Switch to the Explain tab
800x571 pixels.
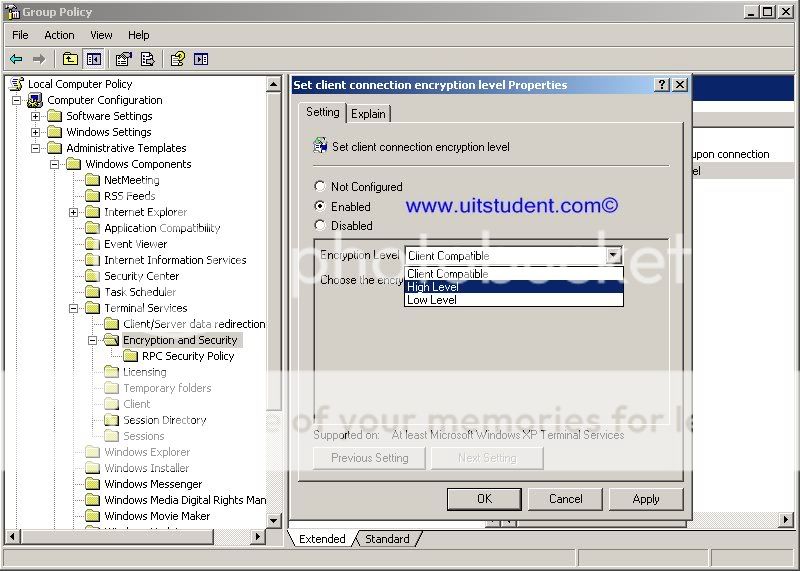click(368, 114)
